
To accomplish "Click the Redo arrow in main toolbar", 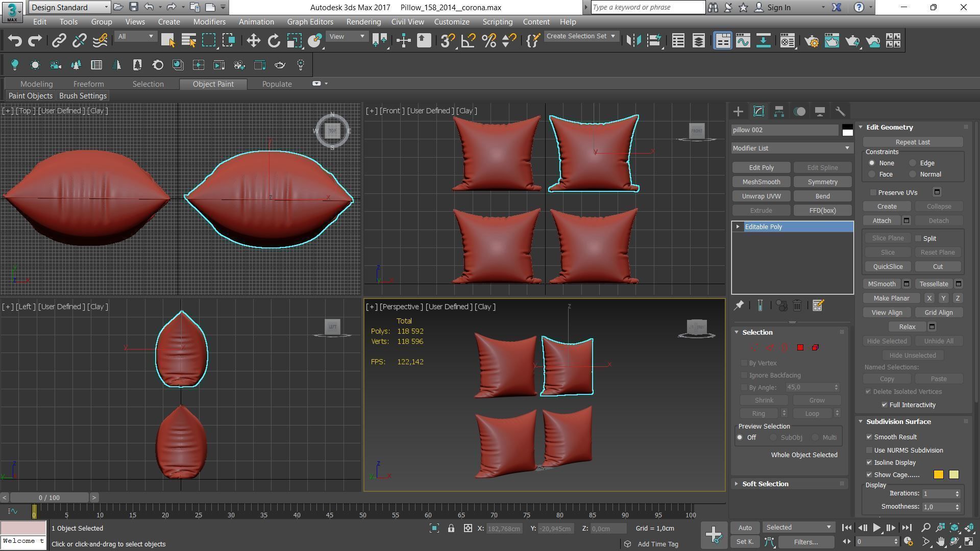I will [35, 41].
